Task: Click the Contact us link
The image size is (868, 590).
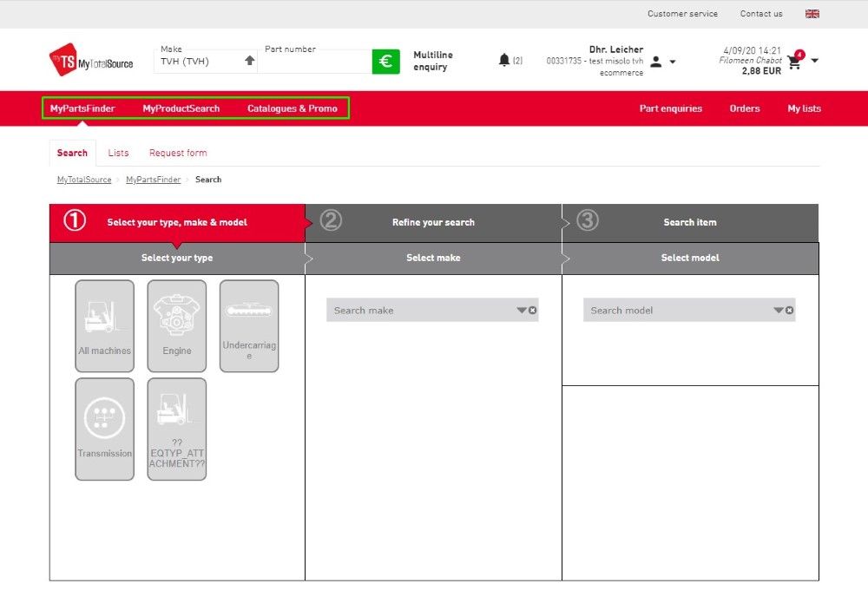Action: (x=761, y=14)
